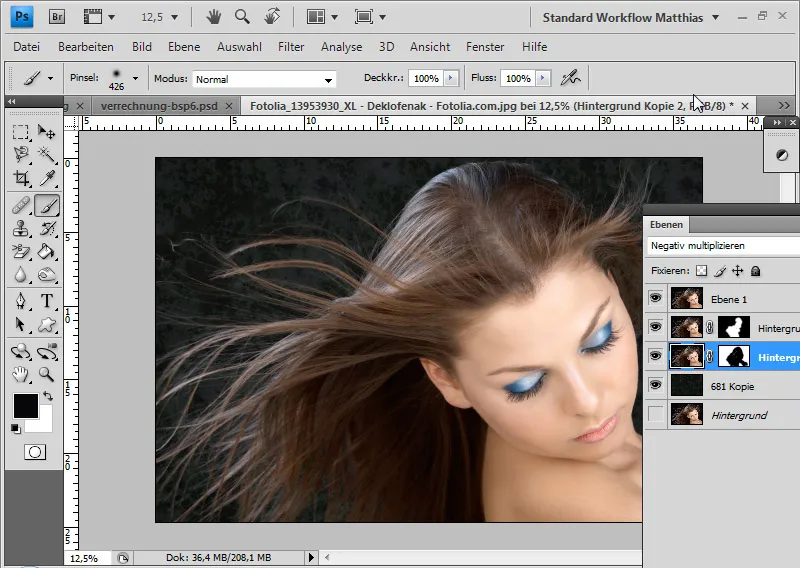Open the brush preset picker dropdown
800x568 pixels.
tap(135, 78)
